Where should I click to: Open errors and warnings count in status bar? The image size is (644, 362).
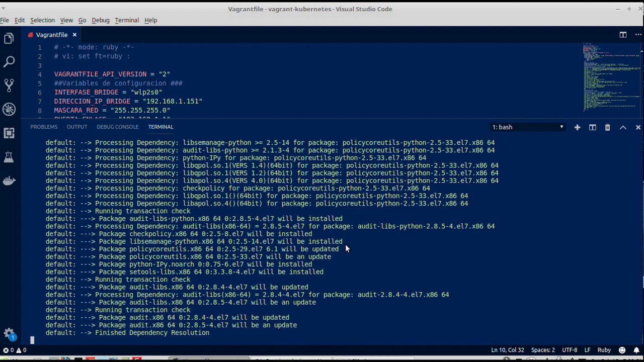click(15, 350)
